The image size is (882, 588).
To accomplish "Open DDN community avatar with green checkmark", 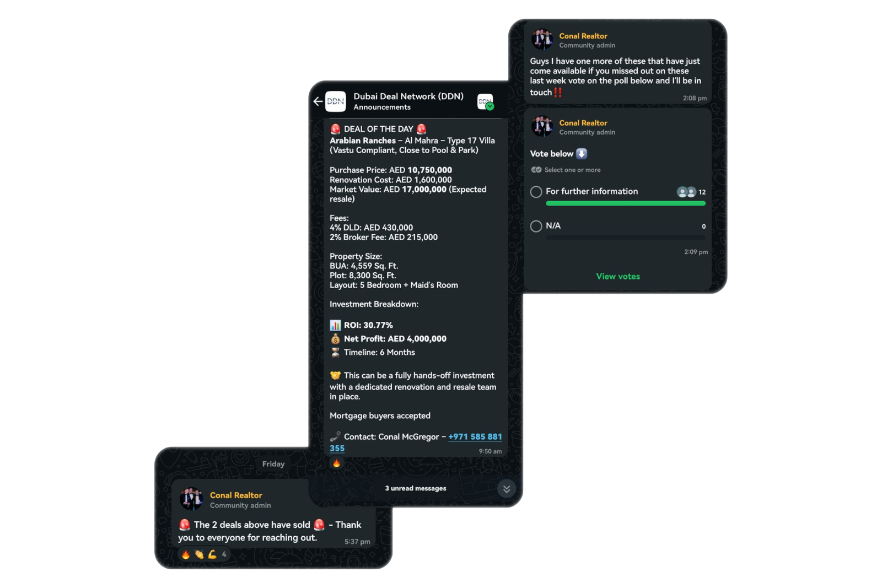I will click(x=485, y=101).
